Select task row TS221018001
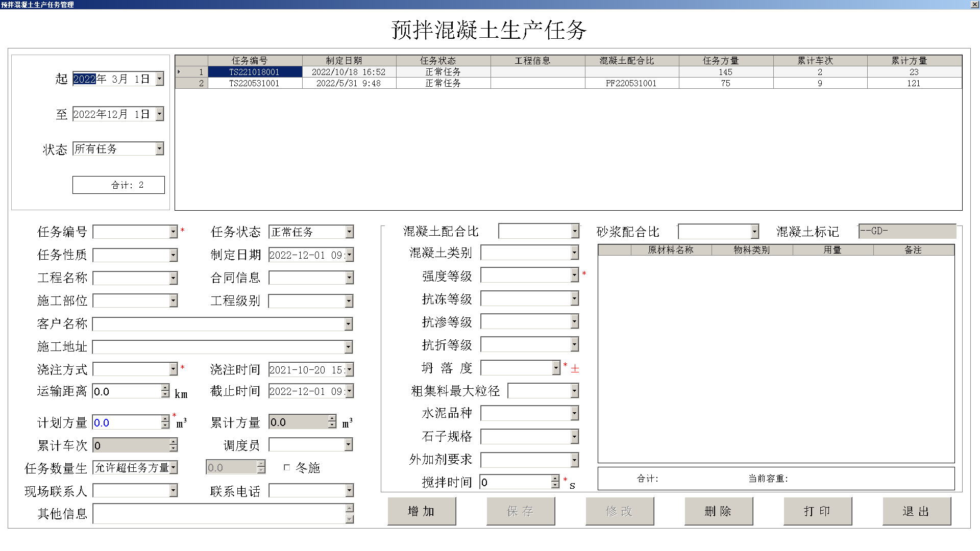980x551 pixels. (x=254, y=72)
